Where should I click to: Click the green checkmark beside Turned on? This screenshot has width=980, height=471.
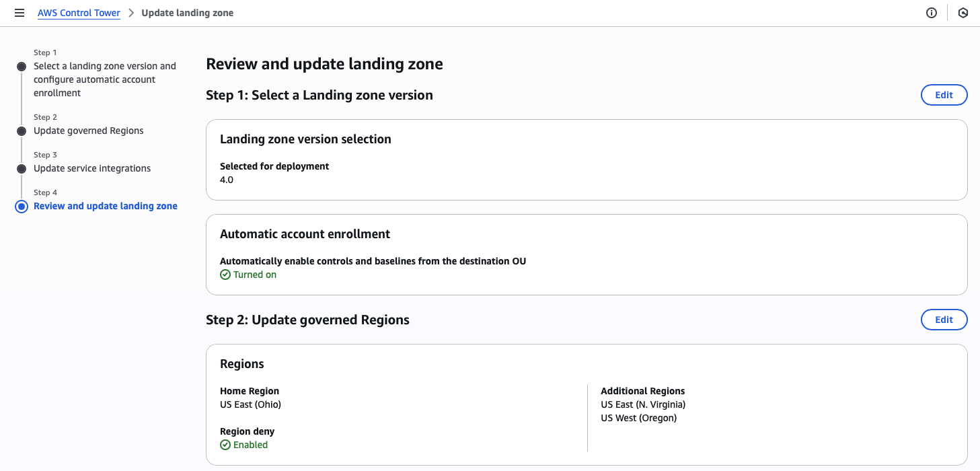225,275
